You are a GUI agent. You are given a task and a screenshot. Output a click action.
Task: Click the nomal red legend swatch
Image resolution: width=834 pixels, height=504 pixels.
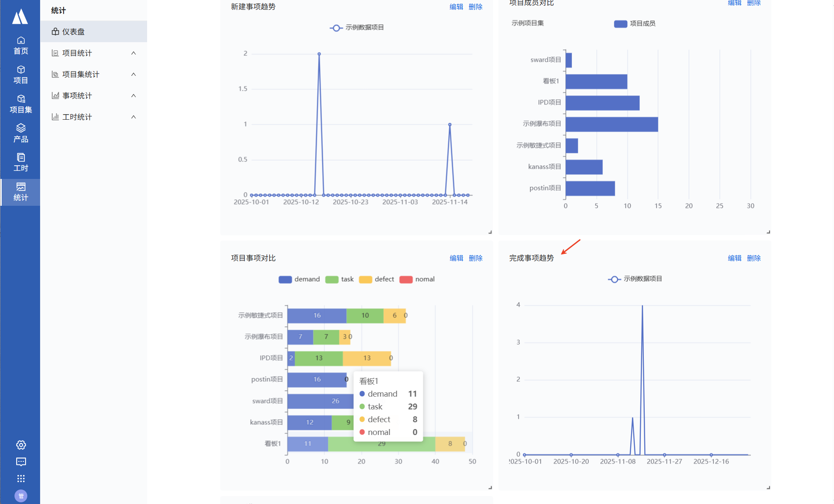[x=406, y=279]
